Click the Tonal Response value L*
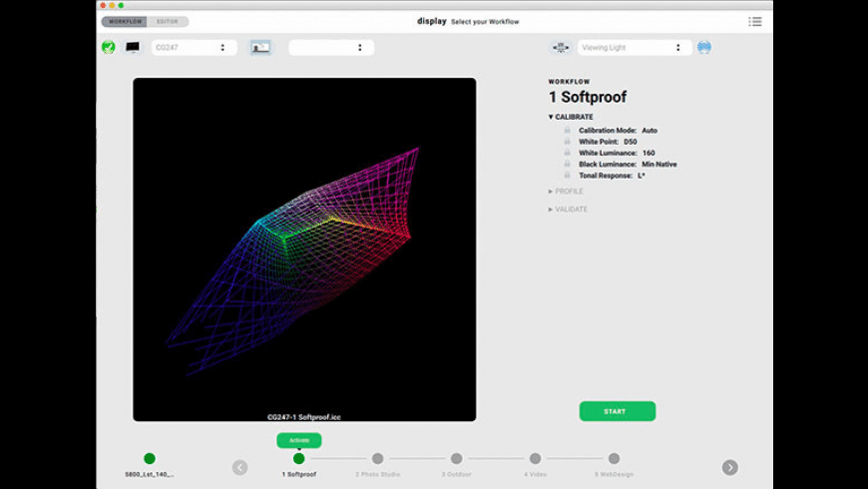 (642, 176)
